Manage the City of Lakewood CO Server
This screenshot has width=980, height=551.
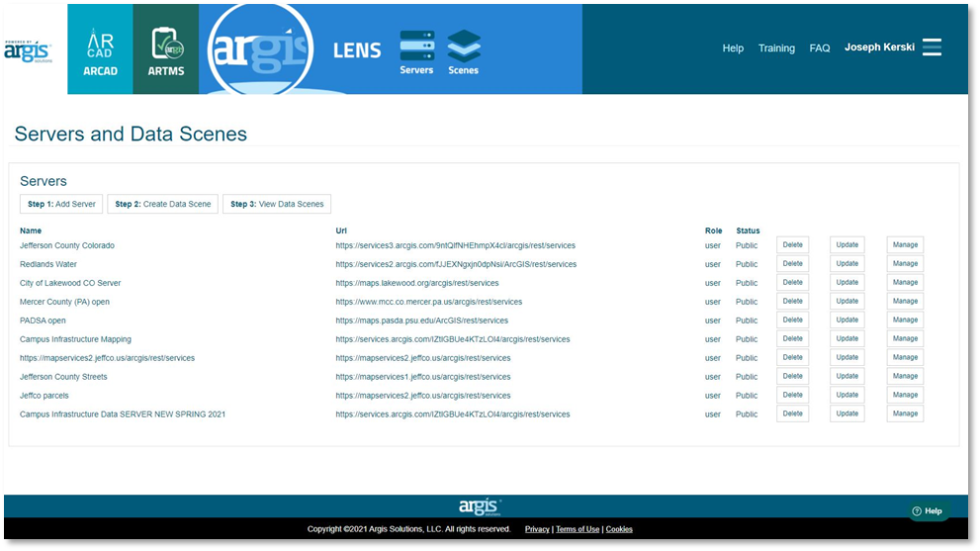click(905, 283)
